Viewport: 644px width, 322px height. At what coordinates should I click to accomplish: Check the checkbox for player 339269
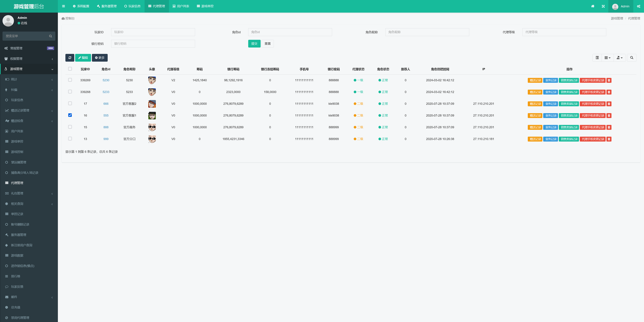coord(70,80)
